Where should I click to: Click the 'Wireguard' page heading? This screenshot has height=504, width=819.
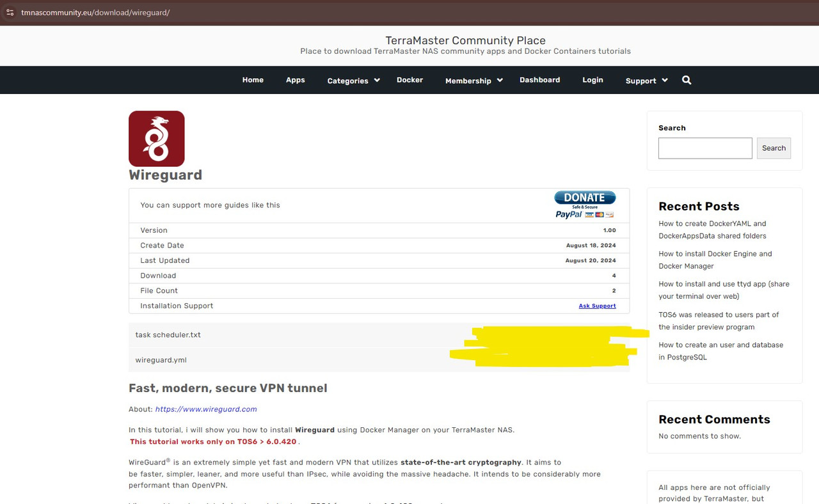point(165,175)
